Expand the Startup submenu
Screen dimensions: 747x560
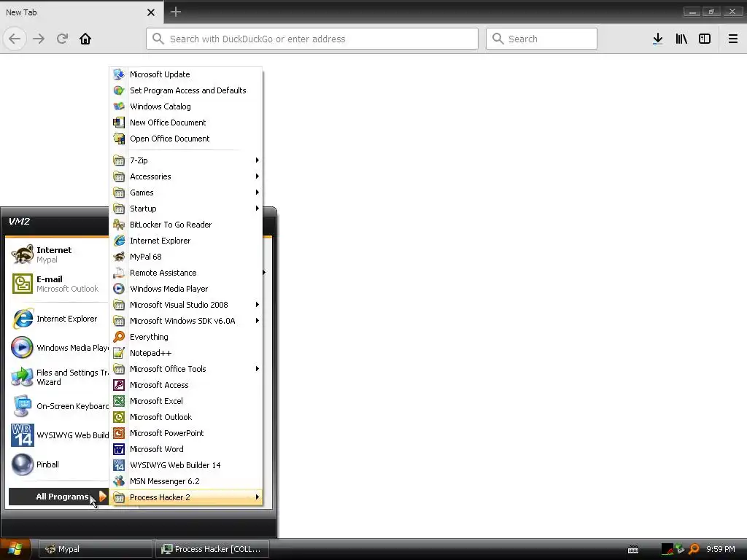click(x=186, y=209)
